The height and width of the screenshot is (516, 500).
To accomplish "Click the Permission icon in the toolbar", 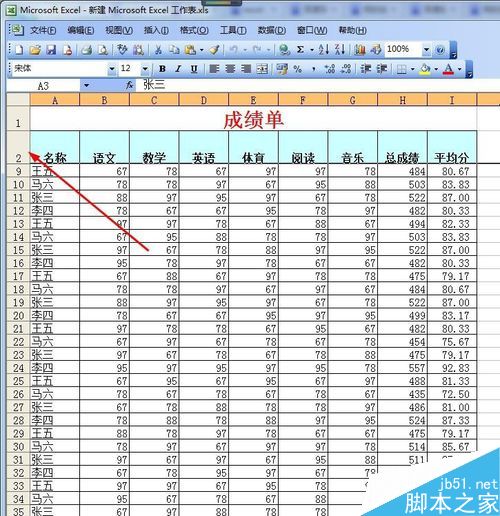I will coord(68,50).
